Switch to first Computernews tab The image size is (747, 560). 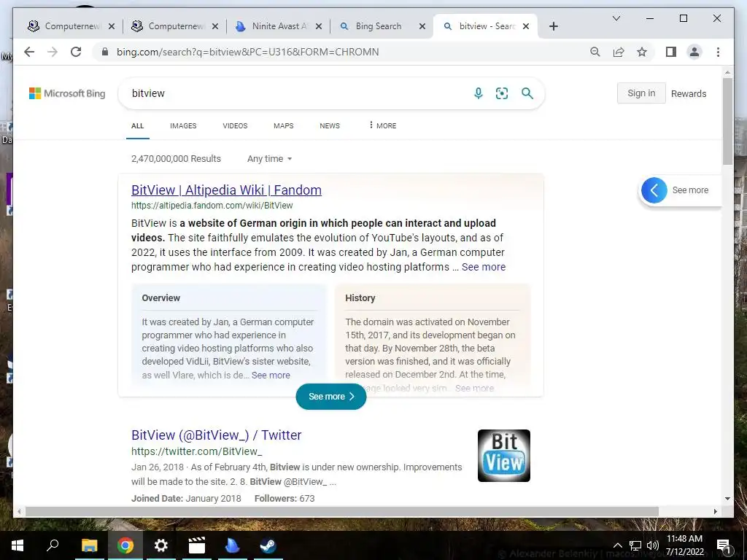tap(71, 26)
